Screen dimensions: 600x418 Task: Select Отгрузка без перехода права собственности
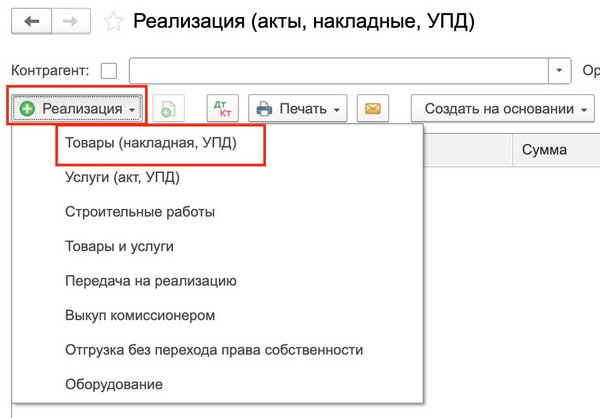214,349
